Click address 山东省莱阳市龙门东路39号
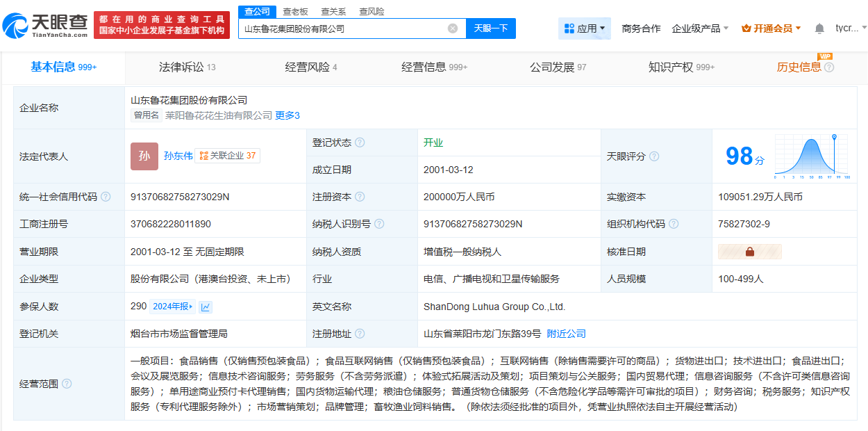The height and width of the screenshot is (431, 868). tap(483, 334)
